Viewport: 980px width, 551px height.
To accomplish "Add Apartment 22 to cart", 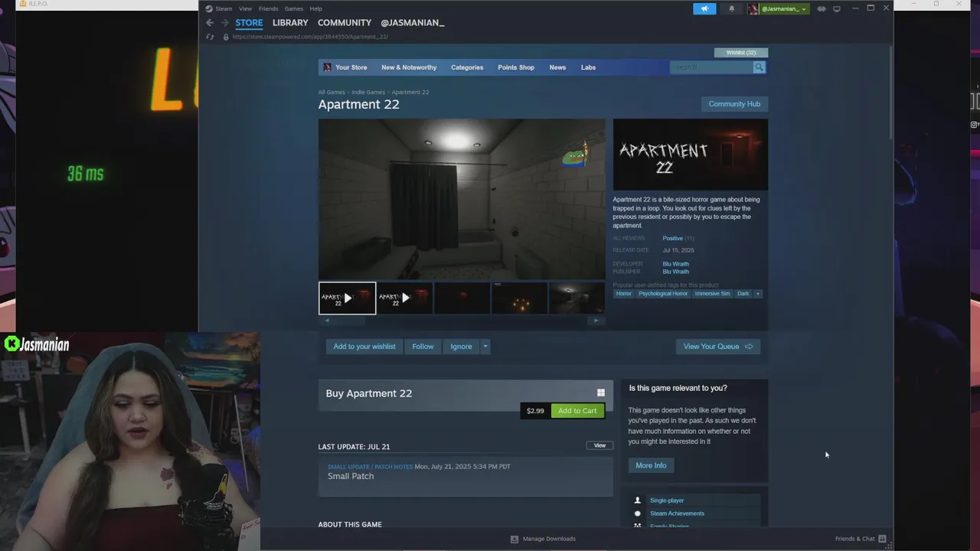I will point(577,411).
